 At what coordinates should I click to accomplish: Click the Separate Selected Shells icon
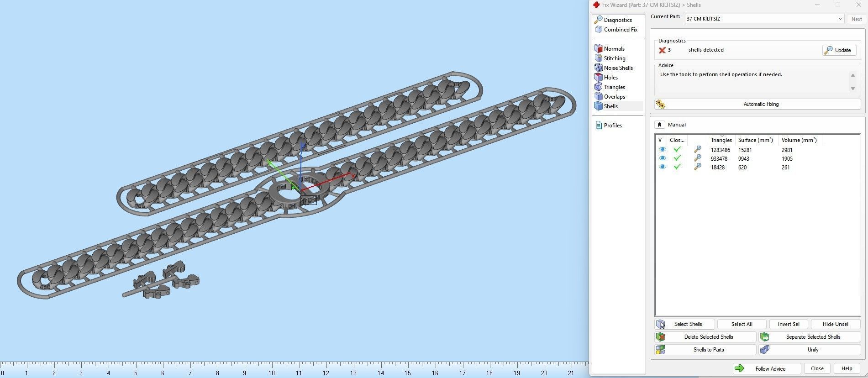pos(765,337)
